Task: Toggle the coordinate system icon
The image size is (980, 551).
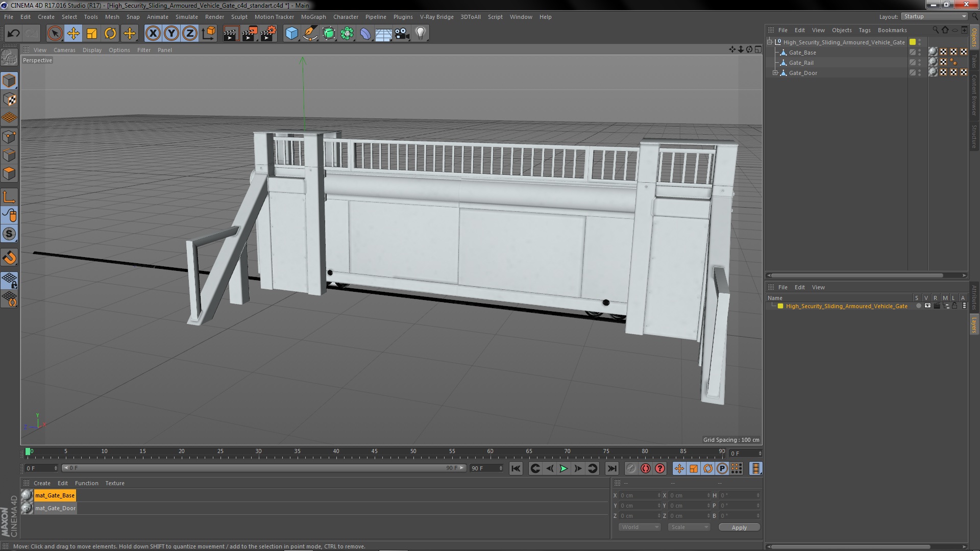Action: [208, 34]
